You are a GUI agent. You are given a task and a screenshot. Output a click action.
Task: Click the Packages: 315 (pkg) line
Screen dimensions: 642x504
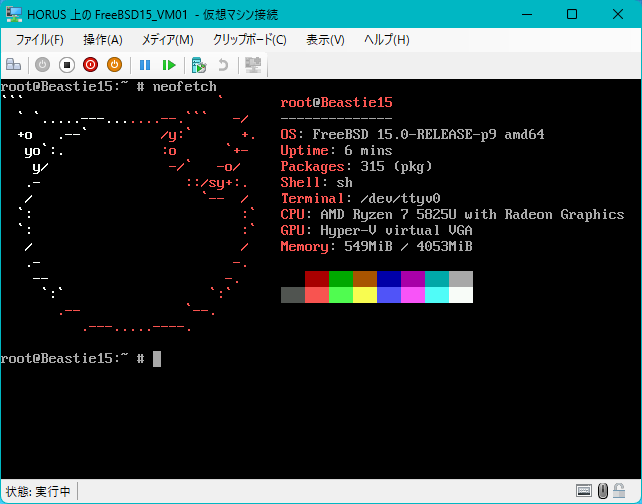[356, 167]
